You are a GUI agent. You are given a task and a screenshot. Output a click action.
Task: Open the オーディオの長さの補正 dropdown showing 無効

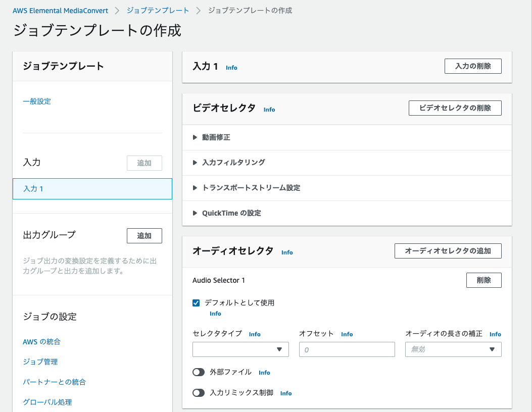click(x=453, y=349)
